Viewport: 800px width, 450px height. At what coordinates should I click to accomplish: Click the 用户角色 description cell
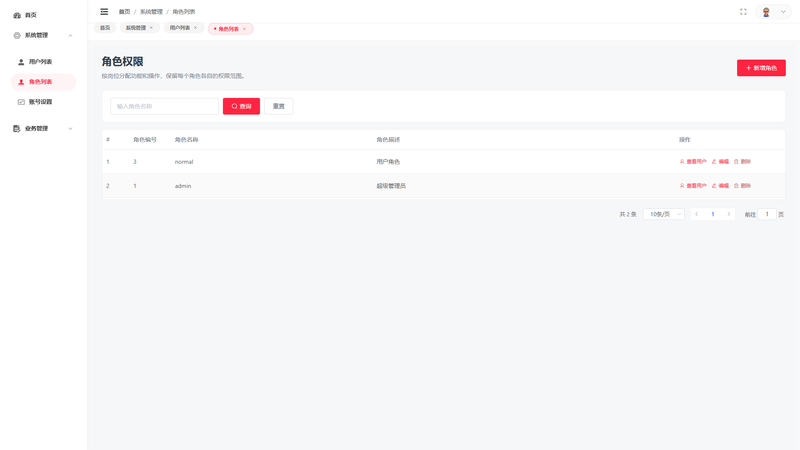[x=388, y=162]
